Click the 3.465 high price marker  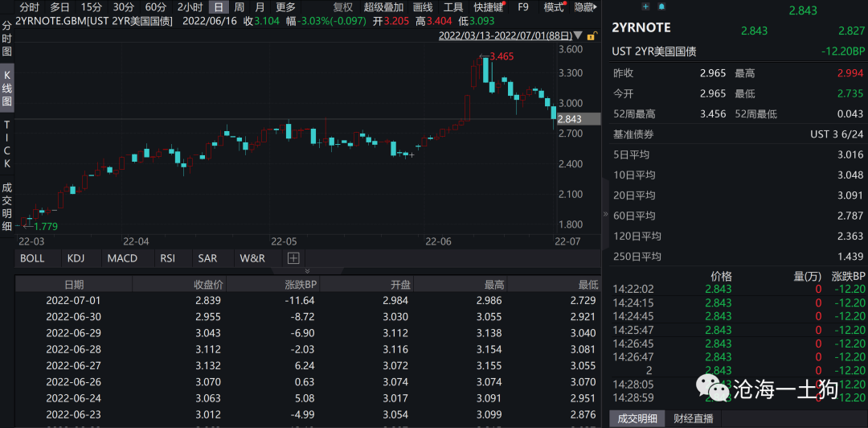click(x=502, y=56)
